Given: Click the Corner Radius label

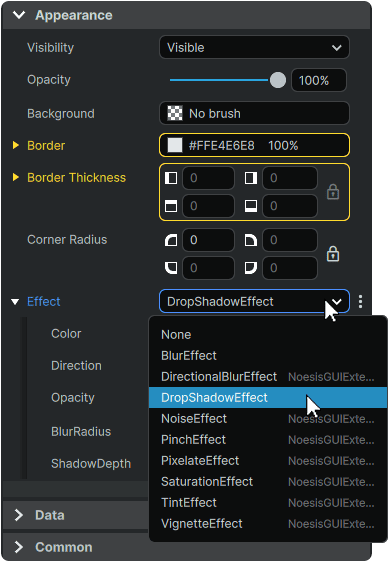Looking at the screenshot, I should pyautogui.click(x=67, y=239).
